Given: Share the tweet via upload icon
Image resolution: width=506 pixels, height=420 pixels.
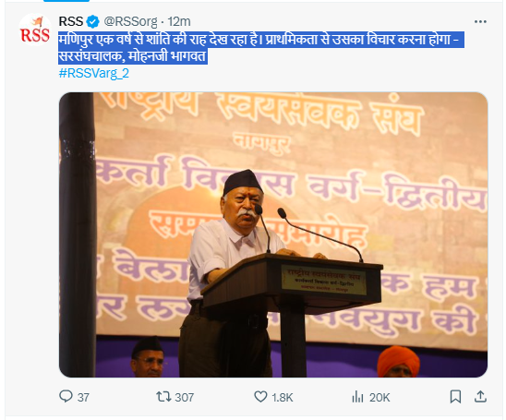Looking at the screenshot, I should (480, 396).
